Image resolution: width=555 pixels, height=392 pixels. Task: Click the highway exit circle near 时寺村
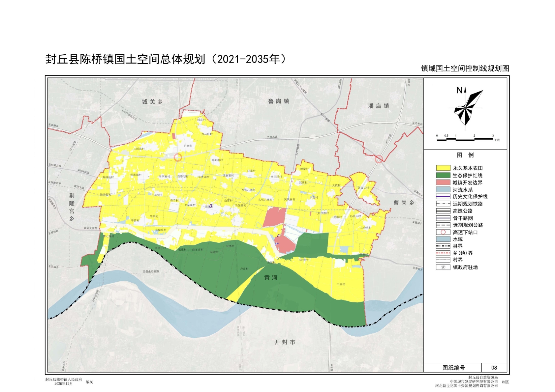click(x=178, y=157)
